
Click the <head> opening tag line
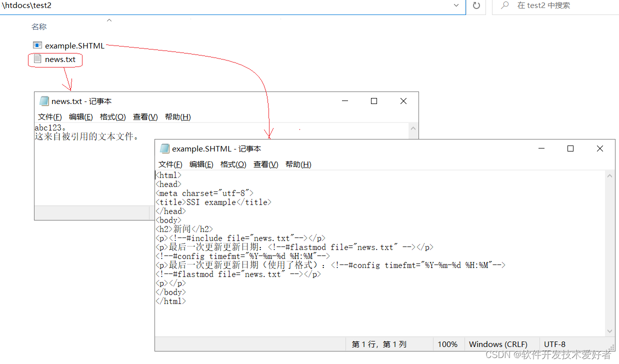pos(168,184)
